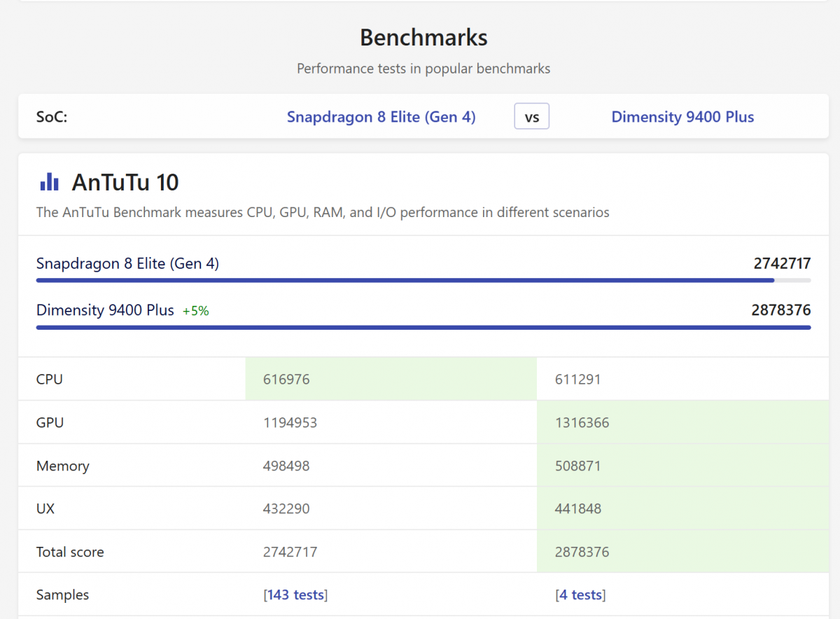Screen dimensions: 840x619
Task: Open the 143 tests sample list
Action: point(295,594)
